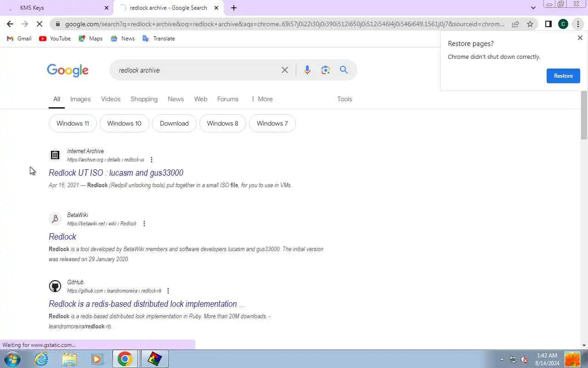Expand the More search filters menu
This screenshot has height=368, width=588.
[261, 99]
